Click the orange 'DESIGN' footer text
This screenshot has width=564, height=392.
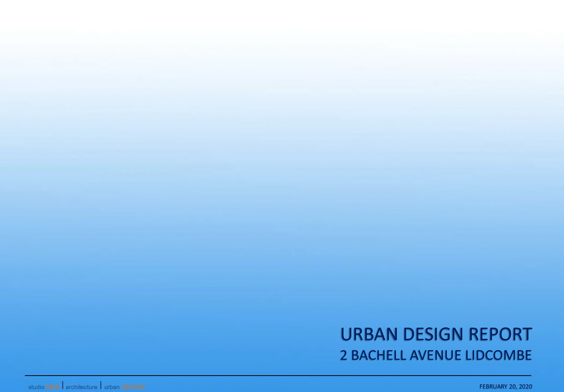pos(133,387)
